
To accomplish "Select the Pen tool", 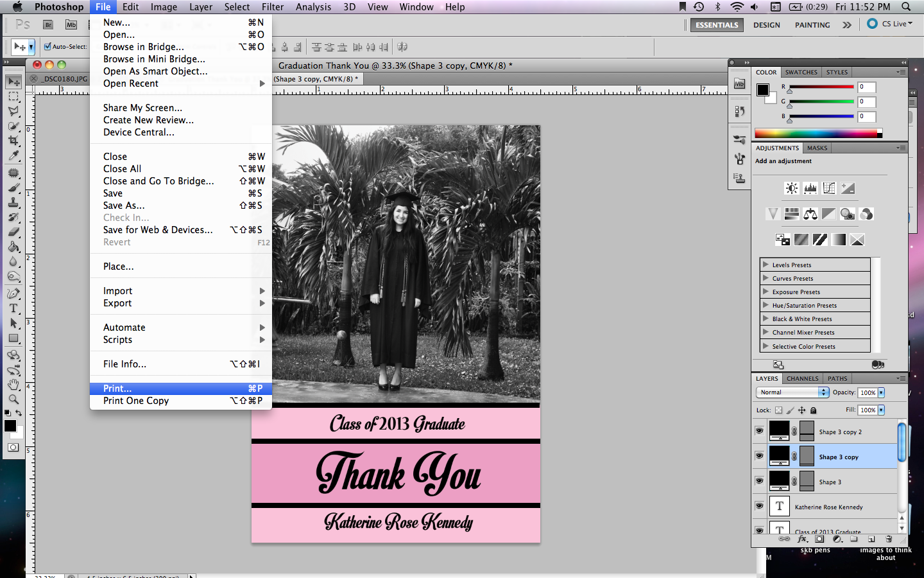I will 13,293.
